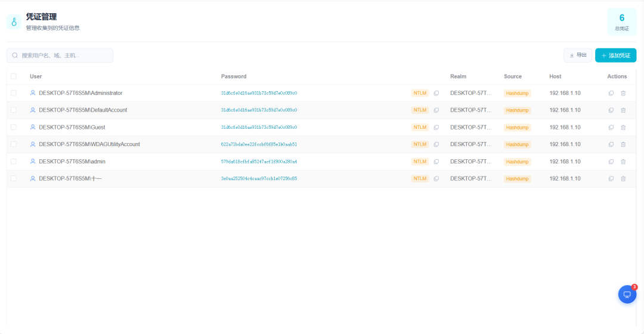Delete the DefaultAccount credential entry
The width and height of the screenshot is (644, 334).
pyautogui.click(x=623, y=110)
